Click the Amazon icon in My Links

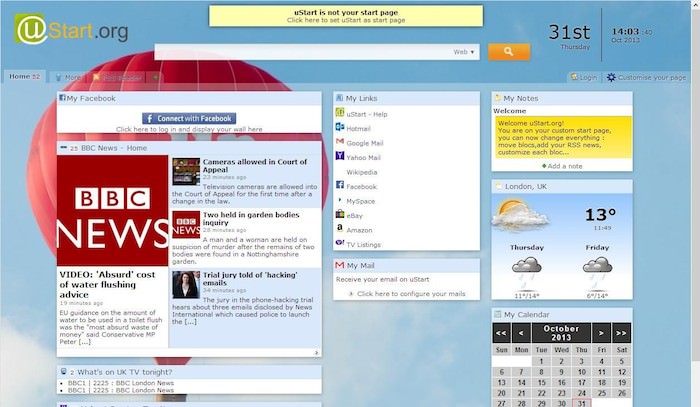point(340,228)
